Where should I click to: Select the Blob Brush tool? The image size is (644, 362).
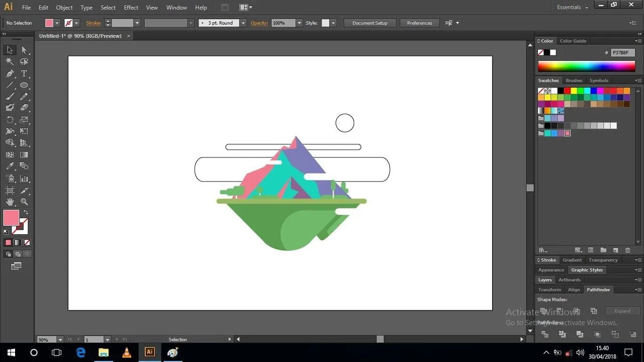tap(10, 108)
